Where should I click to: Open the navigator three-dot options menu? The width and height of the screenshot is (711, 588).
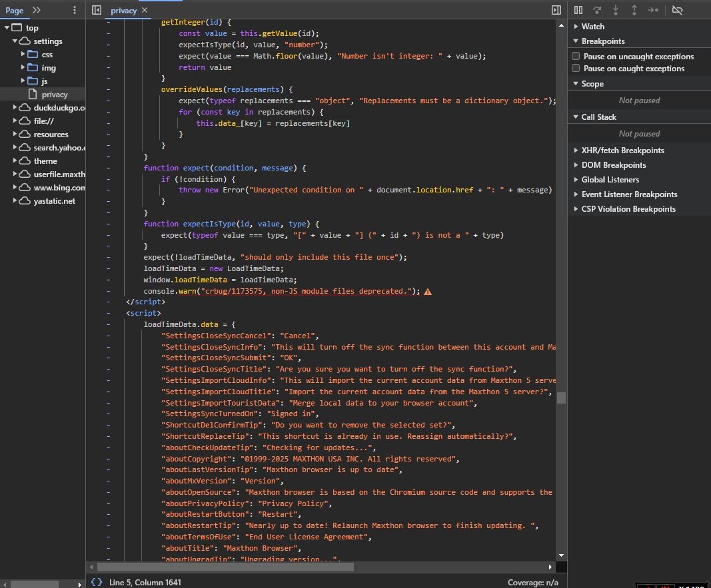click(x=75, y=10)
